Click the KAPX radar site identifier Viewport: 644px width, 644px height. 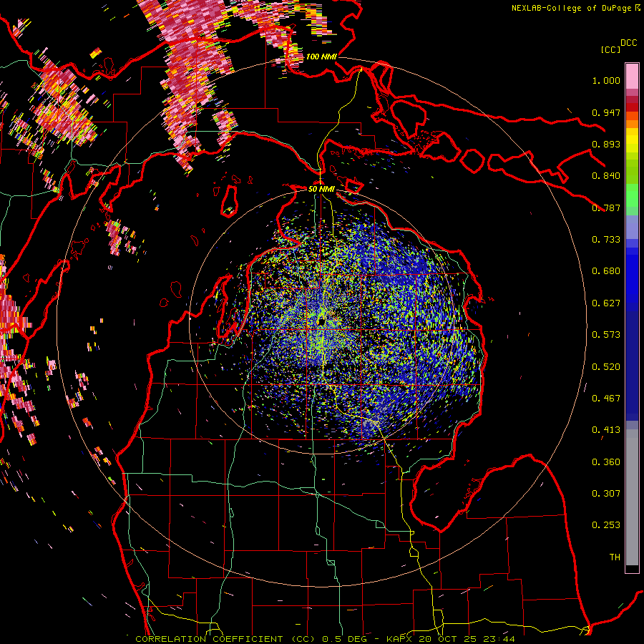point(401,639)
